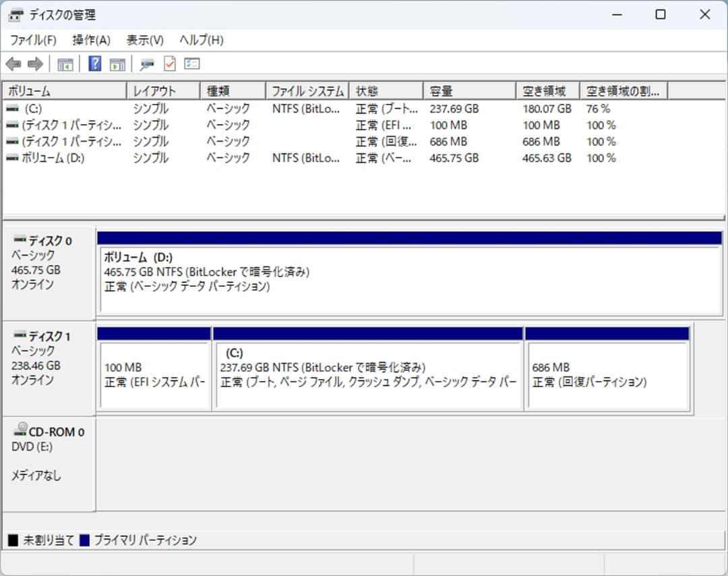
Task: Click the disk rescan magnifier toolbar icon
Action: tap(146, 63)
